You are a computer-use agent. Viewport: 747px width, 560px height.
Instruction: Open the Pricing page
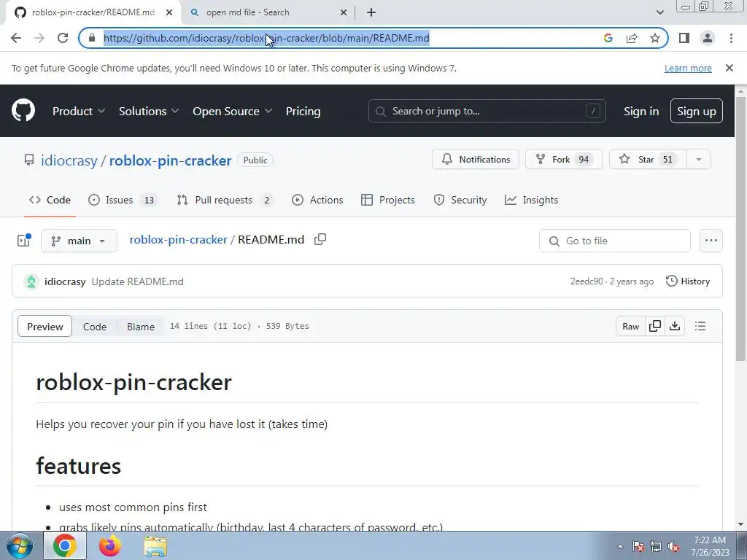303,111
